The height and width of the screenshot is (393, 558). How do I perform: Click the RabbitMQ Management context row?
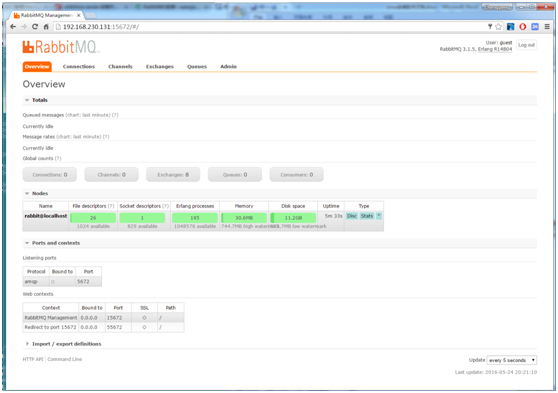103,318
